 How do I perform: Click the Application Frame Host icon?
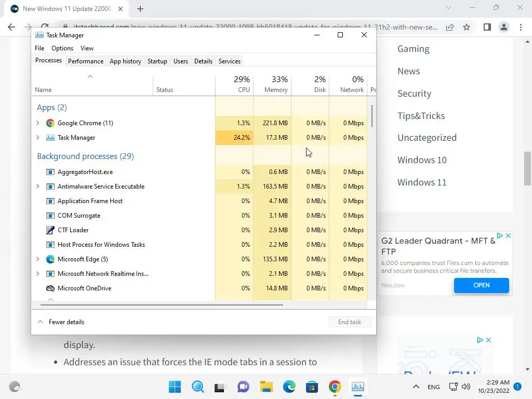point(50,201)
